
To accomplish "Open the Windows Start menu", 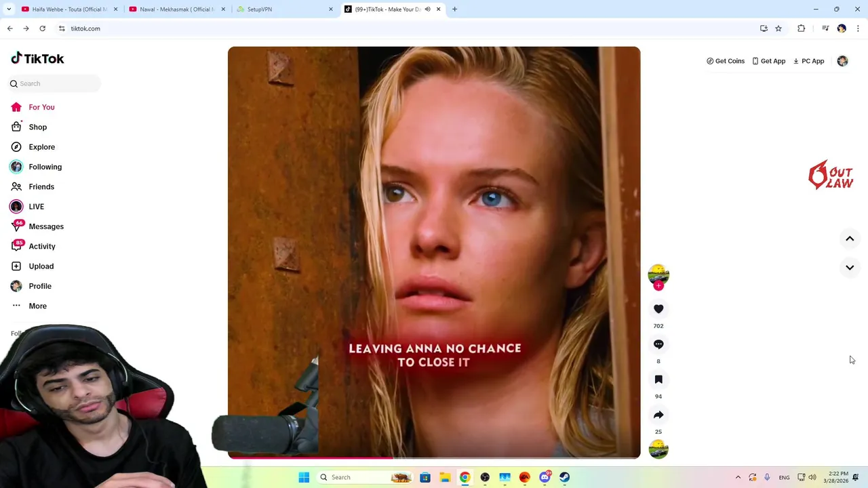I will [304, 477].
